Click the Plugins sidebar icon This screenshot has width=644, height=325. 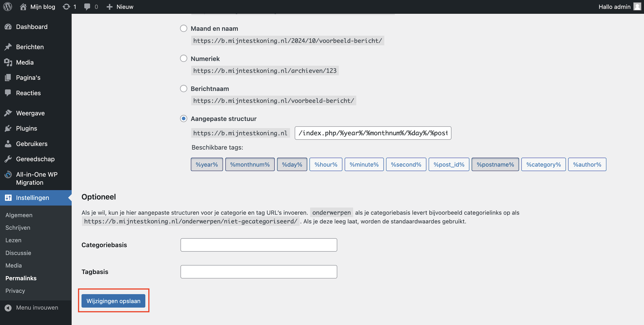8,128
